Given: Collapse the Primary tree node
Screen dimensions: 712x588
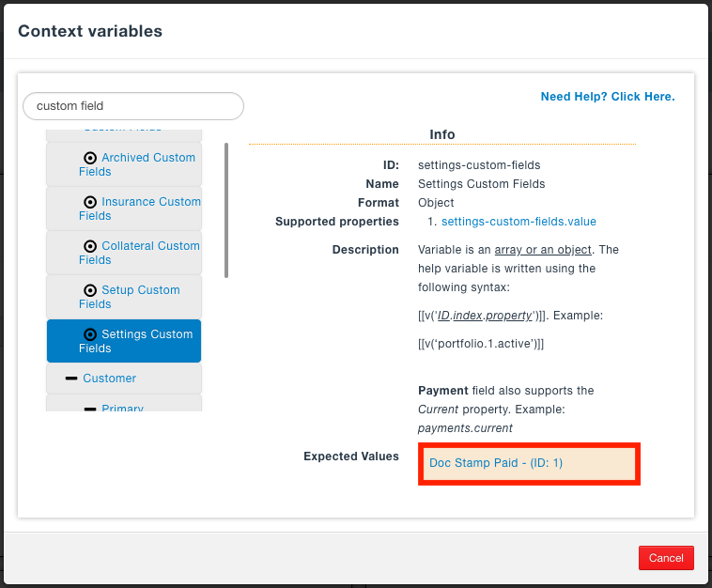Looking at the screenshot, I should point(90,409).
